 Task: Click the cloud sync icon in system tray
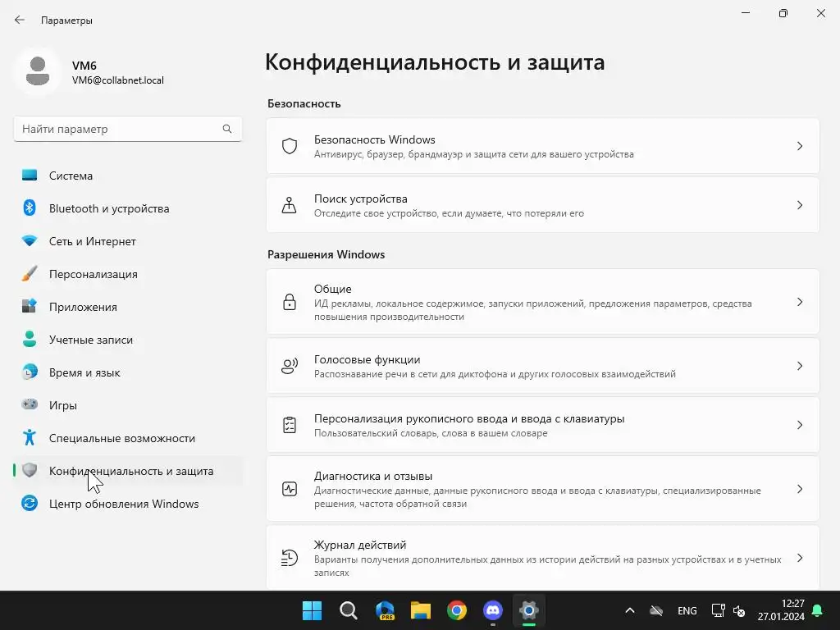[x=656, y=610]
